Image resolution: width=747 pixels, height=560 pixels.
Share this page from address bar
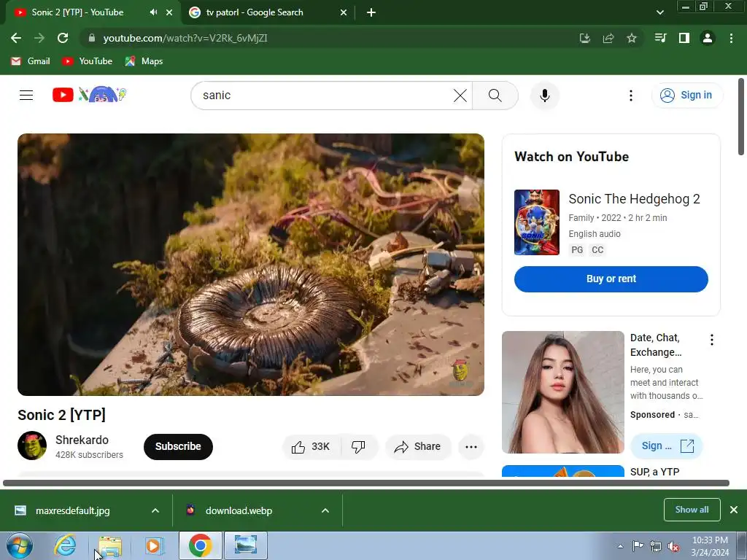608,38
